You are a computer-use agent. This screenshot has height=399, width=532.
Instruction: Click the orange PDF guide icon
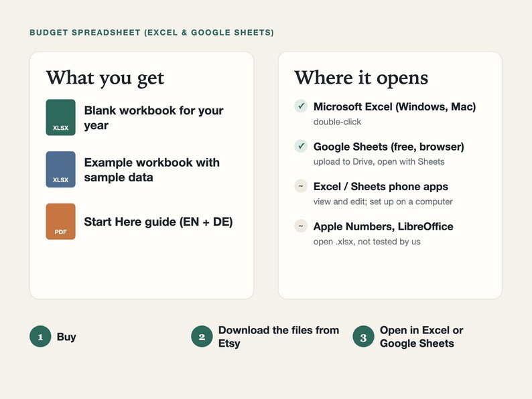click(x=61, y=222)
